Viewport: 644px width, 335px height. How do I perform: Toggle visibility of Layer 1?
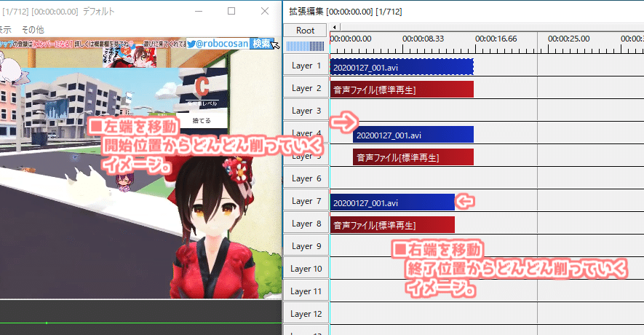(x=306, y=66)
